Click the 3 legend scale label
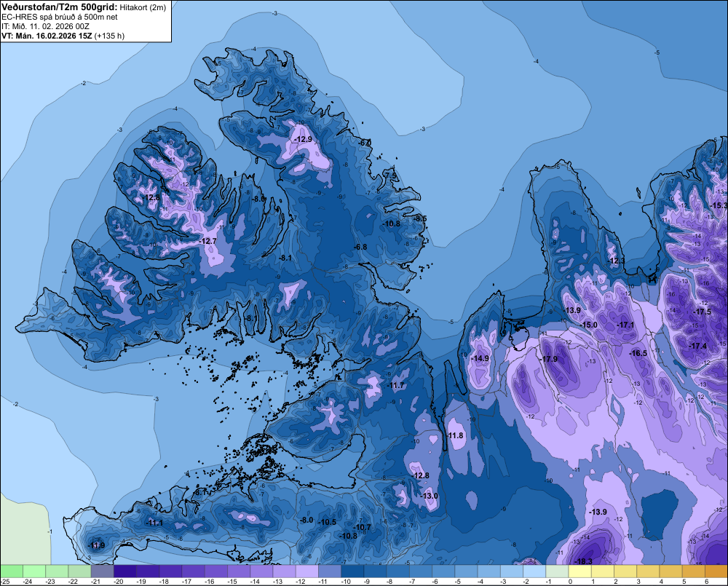 [638, 582]
